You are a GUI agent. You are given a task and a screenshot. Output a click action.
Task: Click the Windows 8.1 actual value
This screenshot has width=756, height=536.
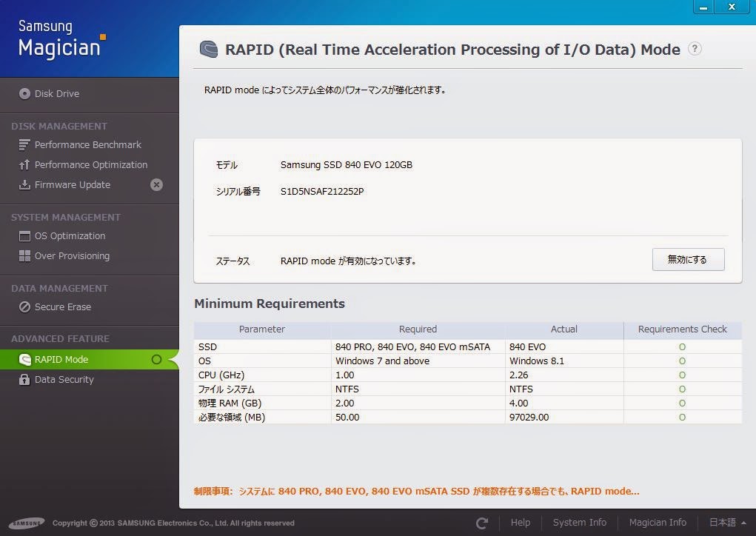click(x=537, y=361)
